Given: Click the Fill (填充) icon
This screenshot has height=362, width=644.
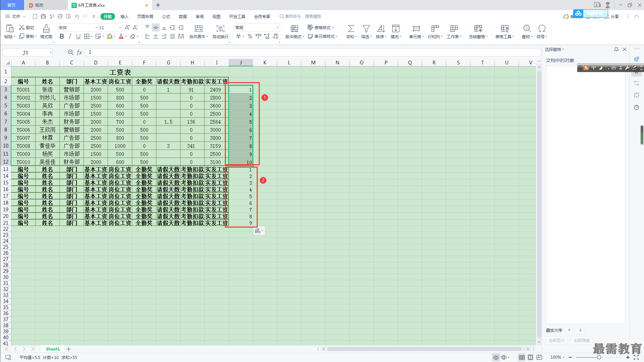Looking at the screenshot, I should tap(396, 28).
